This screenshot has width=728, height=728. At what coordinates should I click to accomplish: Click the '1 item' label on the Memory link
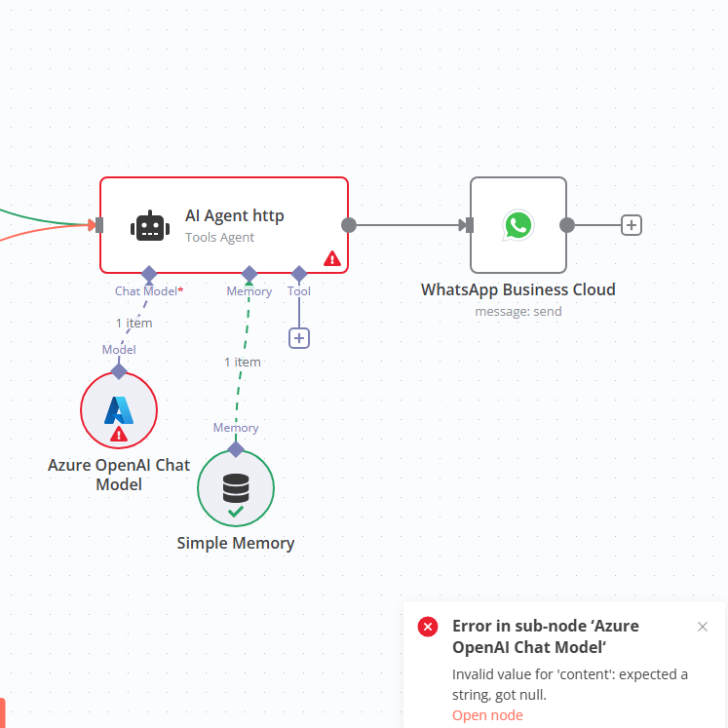click(x=243, y=362)
